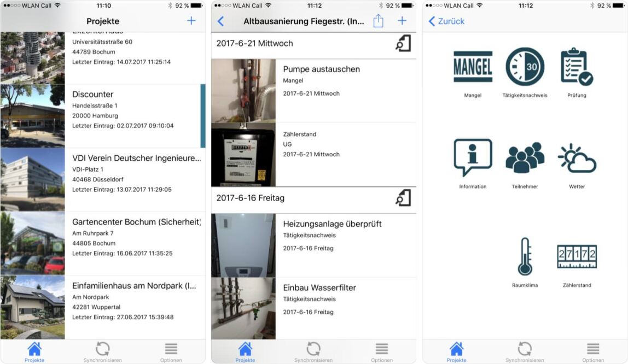Open report preview icon for 2017-6-16 Freitag
The image size is (628, 364).
click(x=403, y=198)
